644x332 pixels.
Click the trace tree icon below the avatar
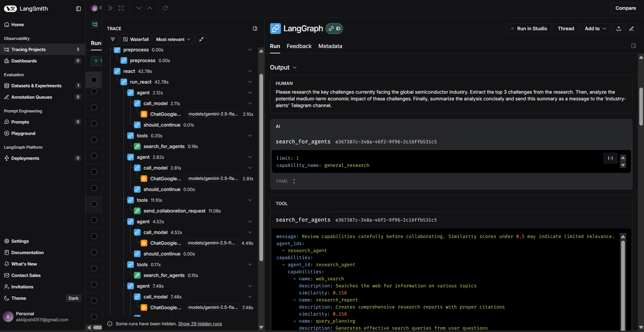point(95,24)
